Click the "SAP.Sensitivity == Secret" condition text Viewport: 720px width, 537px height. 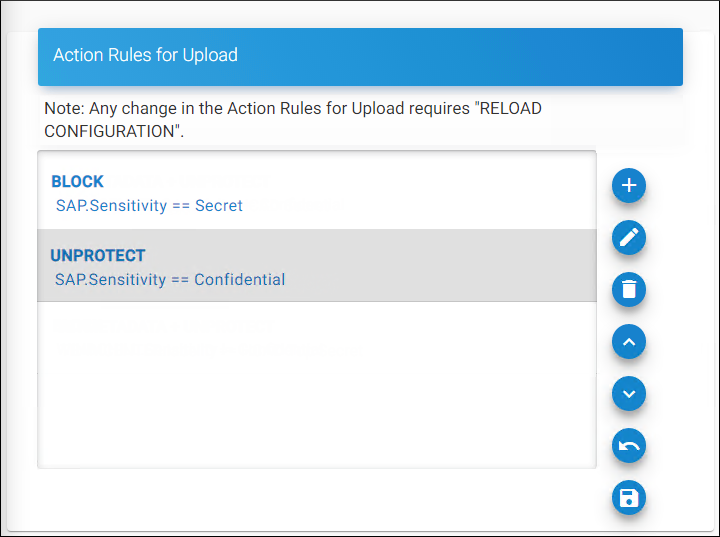point(149,206)
